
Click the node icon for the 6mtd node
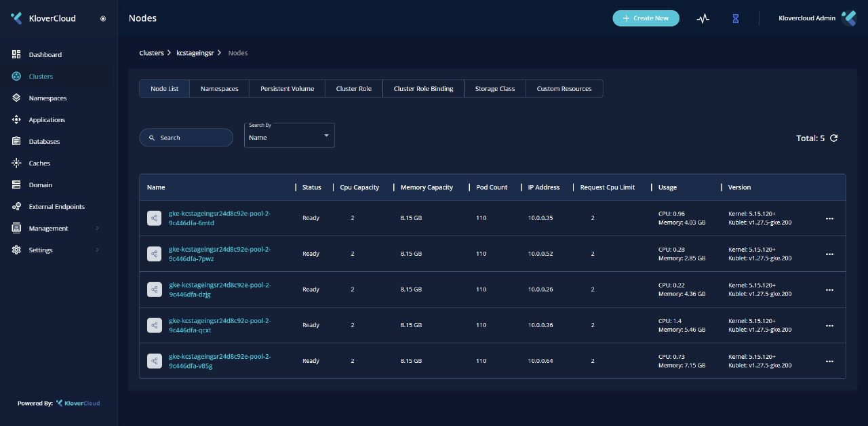click(x=155, y=218)
